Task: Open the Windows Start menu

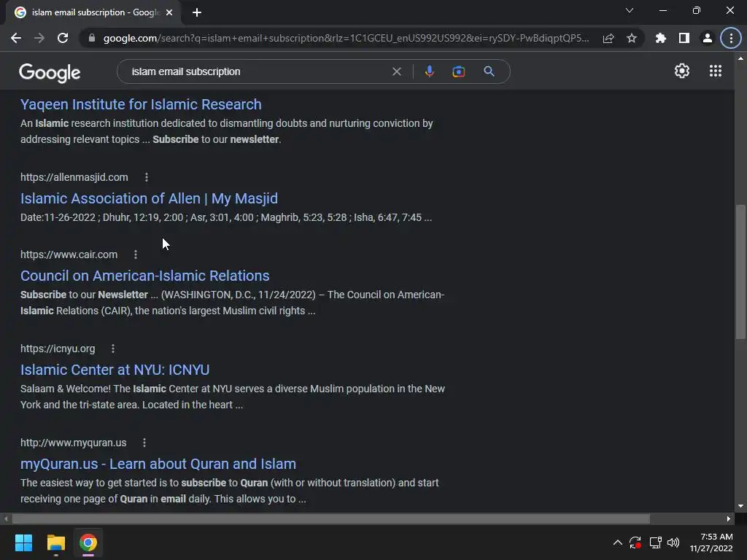Action: click(23, 542)
